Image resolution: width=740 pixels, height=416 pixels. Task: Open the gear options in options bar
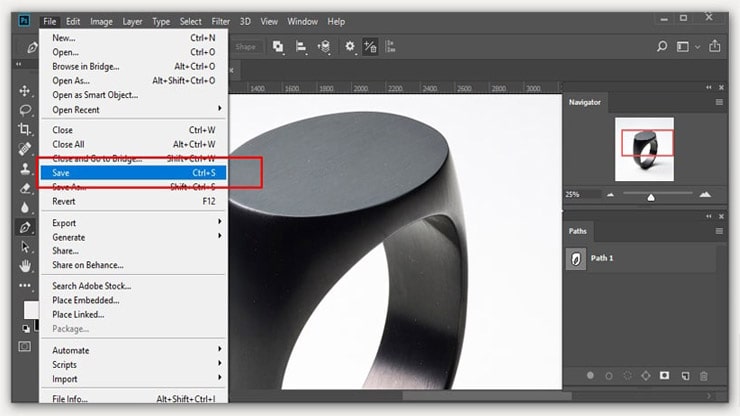350,46
